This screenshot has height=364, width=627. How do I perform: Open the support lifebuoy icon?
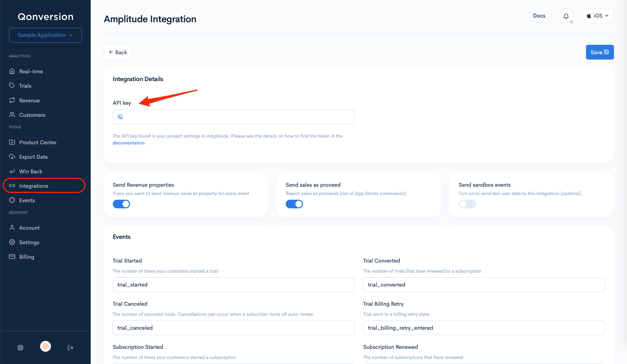coord(20,348)
